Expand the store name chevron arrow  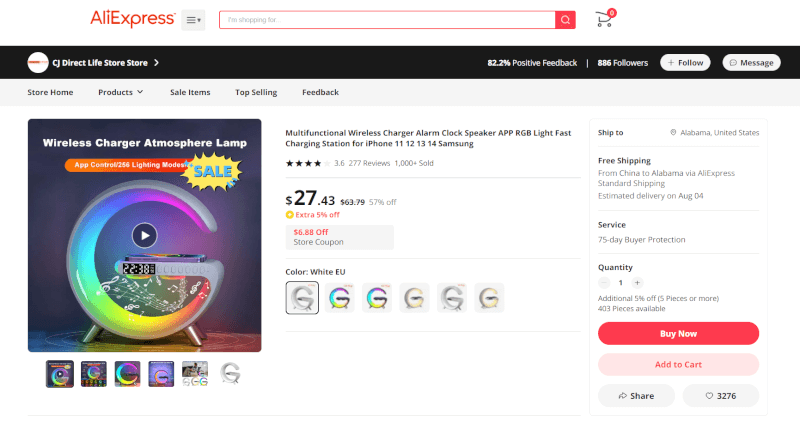157,63
